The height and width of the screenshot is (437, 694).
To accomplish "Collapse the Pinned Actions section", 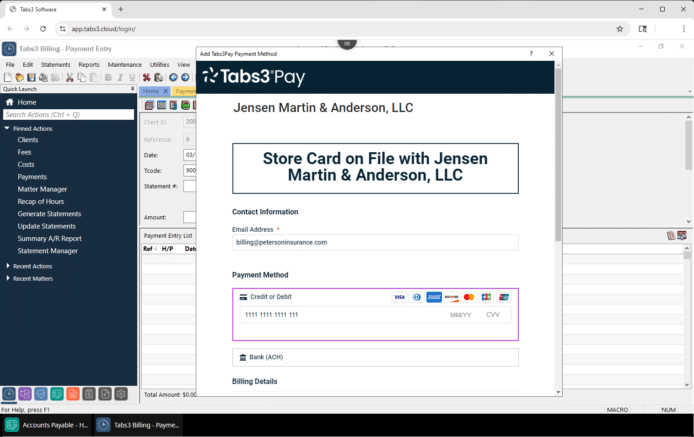I will tap(7, 128).
